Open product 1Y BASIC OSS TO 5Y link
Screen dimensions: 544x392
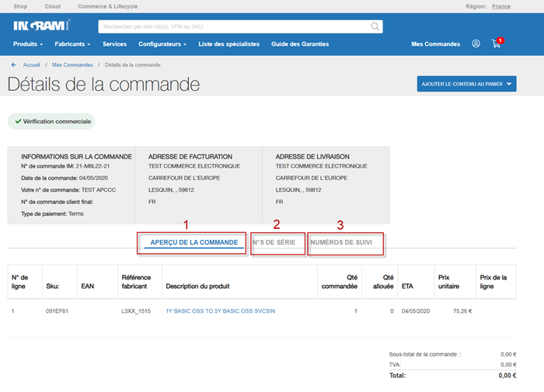[220, 311]
